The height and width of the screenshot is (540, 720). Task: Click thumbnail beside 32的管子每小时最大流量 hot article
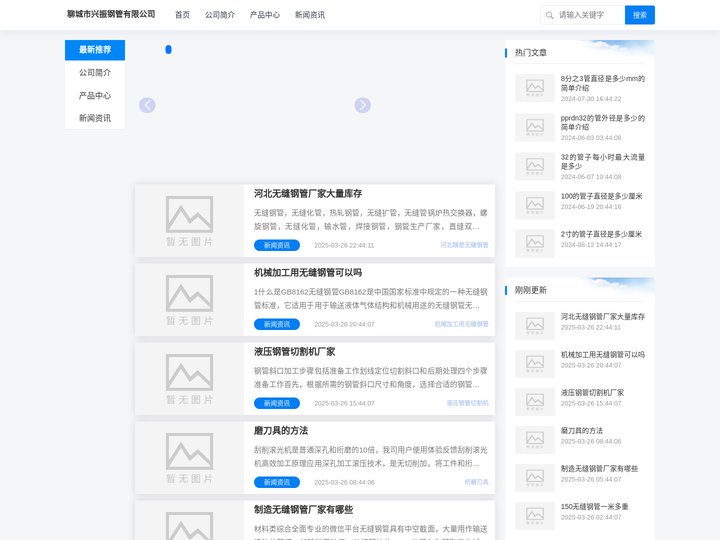[534, 166]
